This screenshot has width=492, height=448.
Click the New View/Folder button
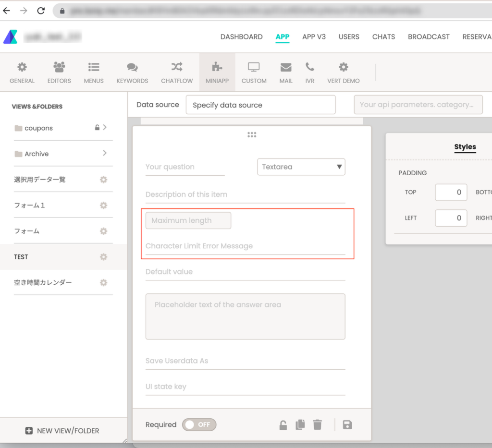click(x=62, y=431)
